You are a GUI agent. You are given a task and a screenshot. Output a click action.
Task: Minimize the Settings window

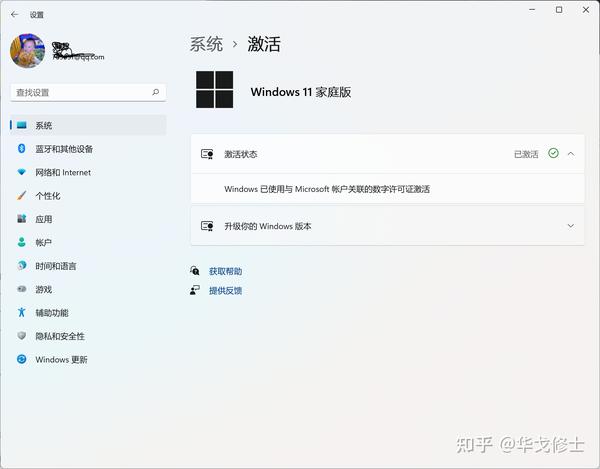[532, 10]
